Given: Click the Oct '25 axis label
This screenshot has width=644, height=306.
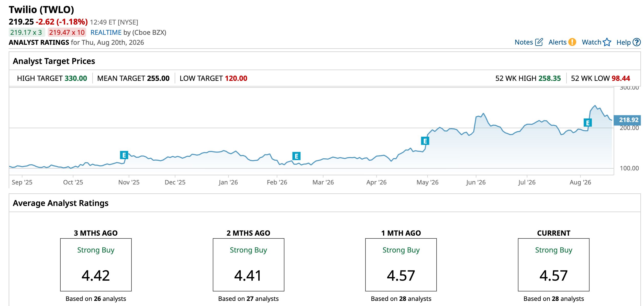Looking at the screenshot, I should 73,182.
